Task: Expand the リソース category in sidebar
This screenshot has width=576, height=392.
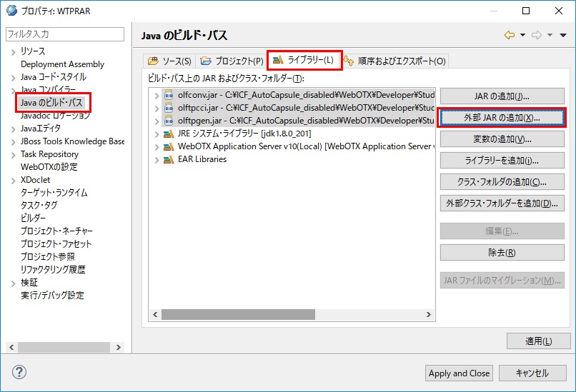Action: (x=13, y=51)
